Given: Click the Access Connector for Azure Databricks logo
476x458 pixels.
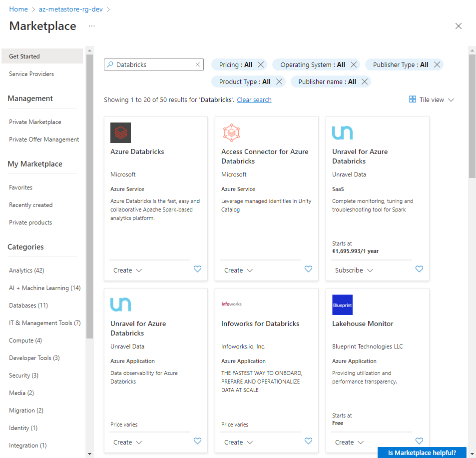Looking at the screenshot, I should click(231, 132).
